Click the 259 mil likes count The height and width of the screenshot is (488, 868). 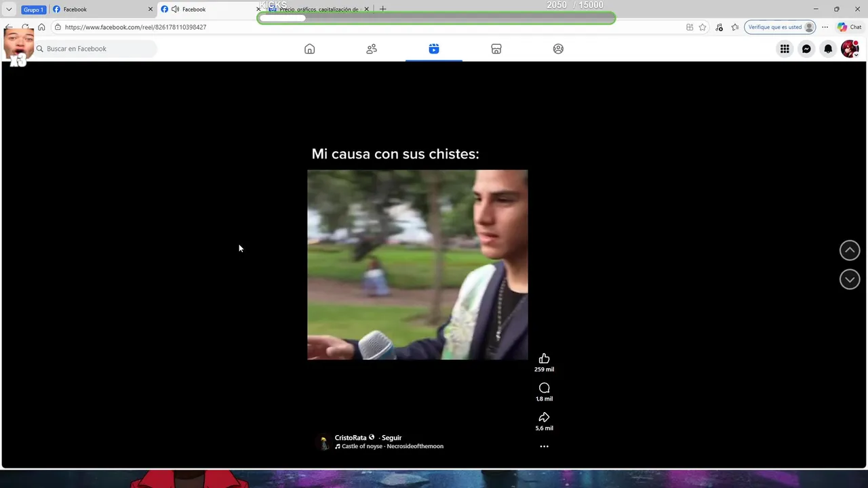pos(544,369)
